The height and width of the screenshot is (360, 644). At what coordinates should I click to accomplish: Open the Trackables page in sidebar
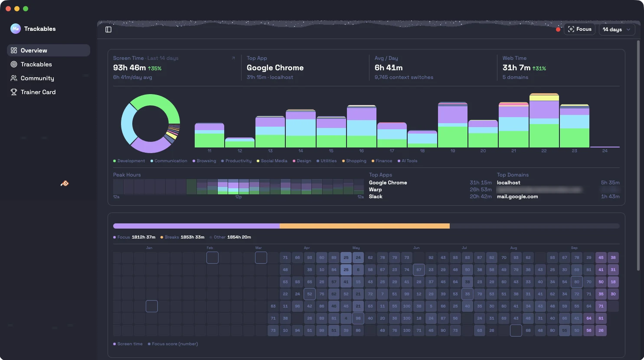point(49,64)
